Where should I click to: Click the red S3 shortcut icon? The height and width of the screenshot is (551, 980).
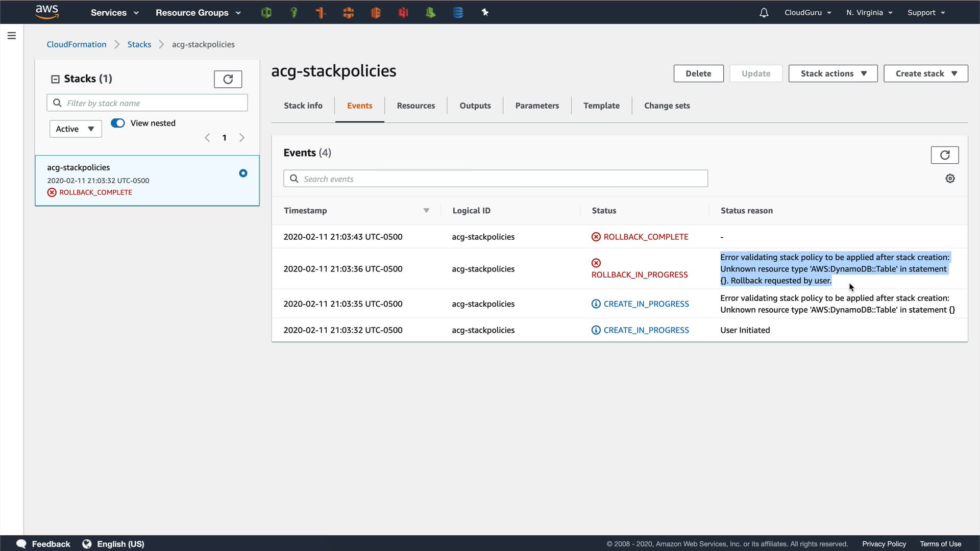(x=403, y=13)
